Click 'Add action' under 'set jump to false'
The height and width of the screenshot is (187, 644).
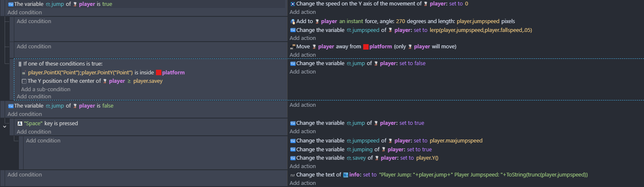tap(302, 72)
